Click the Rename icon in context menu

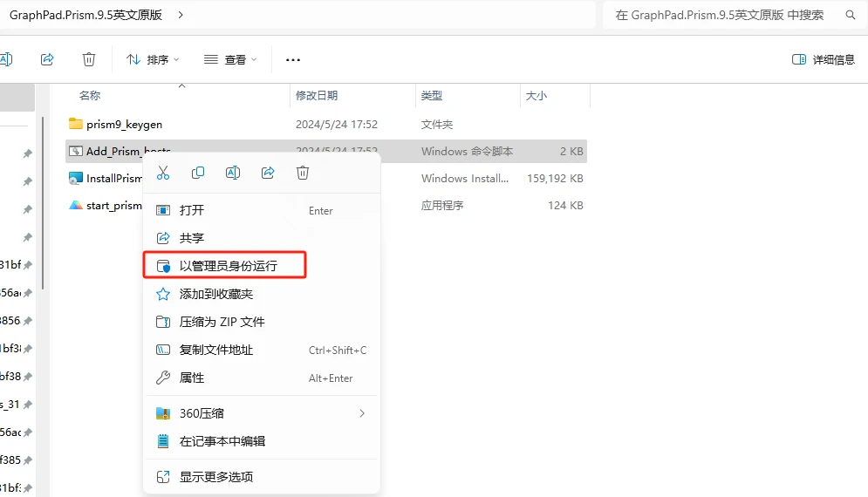(233, 173)
